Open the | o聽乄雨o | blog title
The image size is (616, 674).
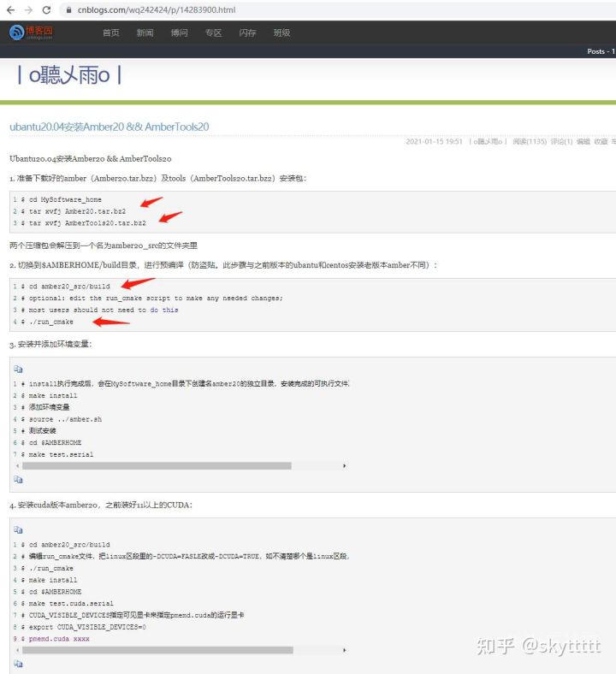tap(69, 75)
